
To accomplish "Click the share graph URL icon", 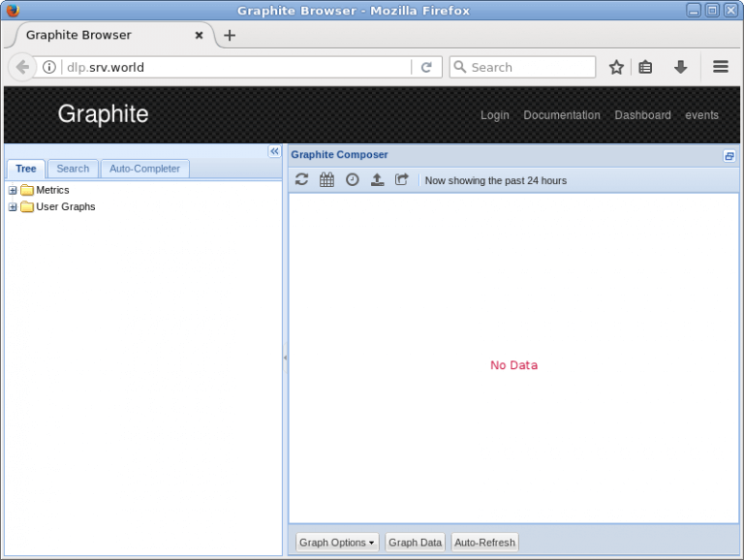I will [x=402, y=180].
